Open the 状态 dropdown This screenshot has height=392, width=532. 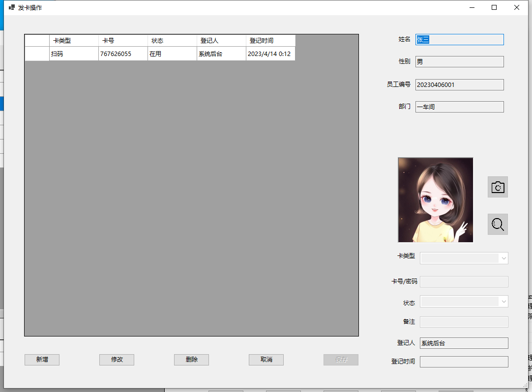tap(464, 302)
